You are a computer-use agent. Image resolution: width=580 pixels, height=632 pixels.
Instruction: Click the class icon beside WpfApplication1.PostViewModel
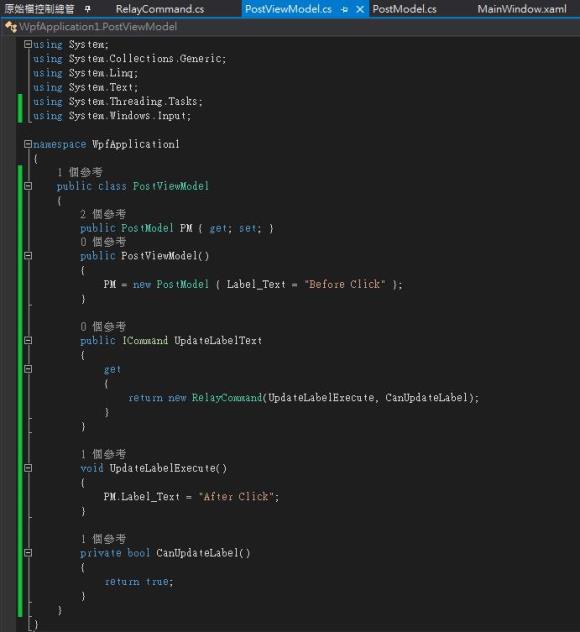[x=11, y=27]
